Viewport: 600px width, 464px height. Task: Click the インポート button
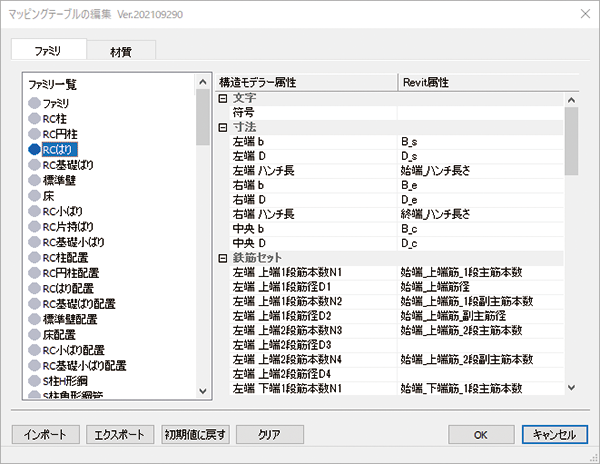(x=46, y=434)
